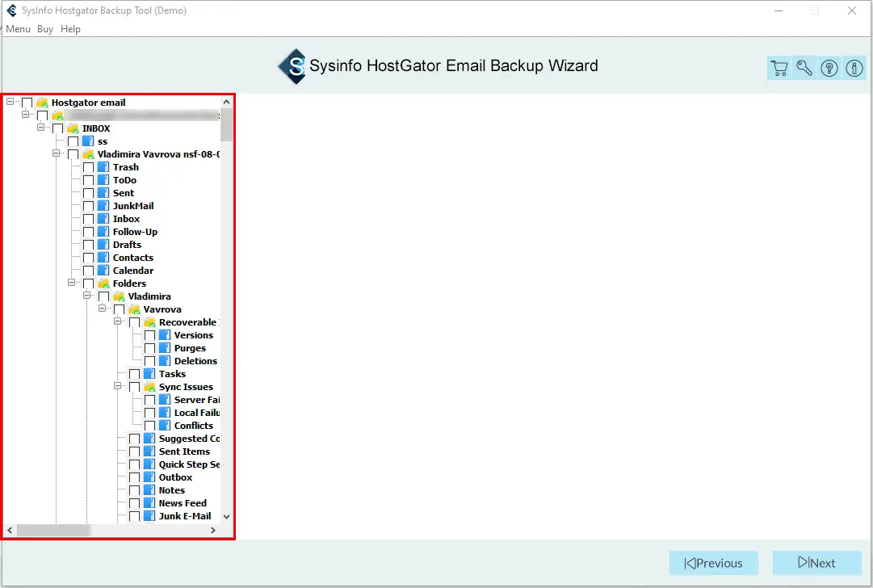Select the Calendar folder icon
The image size is (873, 588).
click(x=103, y=271)
